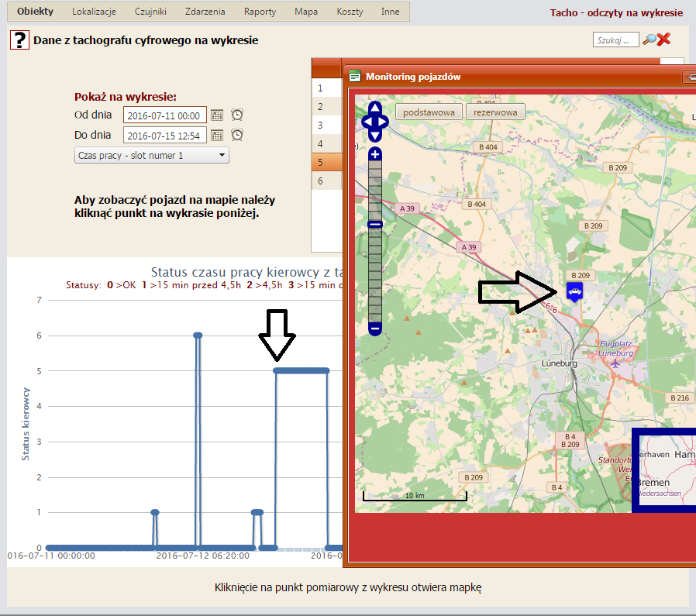Click the map zoom slider handle
Image resolution: width=696 pixels, height=616 pixels.
[375, 225]
